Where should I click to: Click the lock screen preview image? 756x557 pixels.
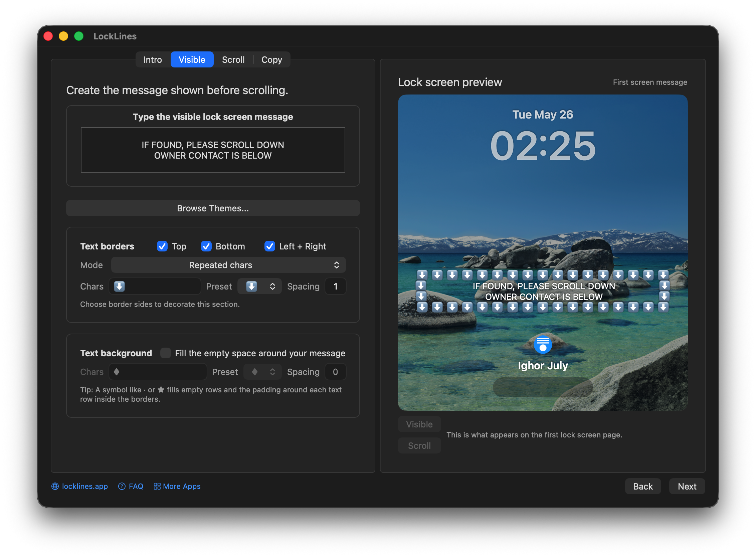click(543, 252)
